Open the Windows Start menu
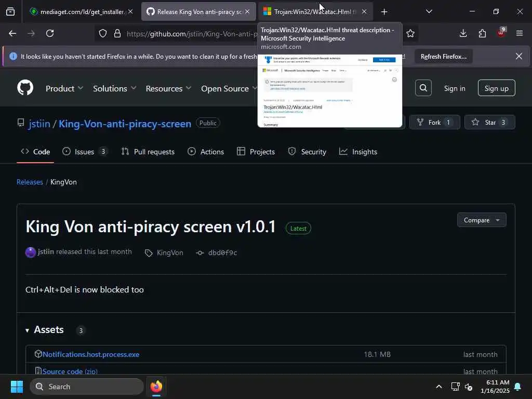 click(17, 387)
